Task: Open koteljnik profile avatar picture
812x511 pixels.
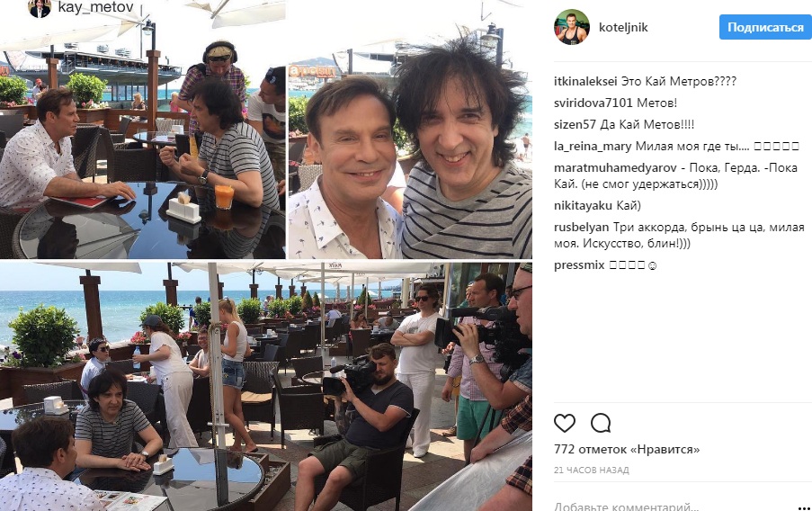Action: pos(572,27)
